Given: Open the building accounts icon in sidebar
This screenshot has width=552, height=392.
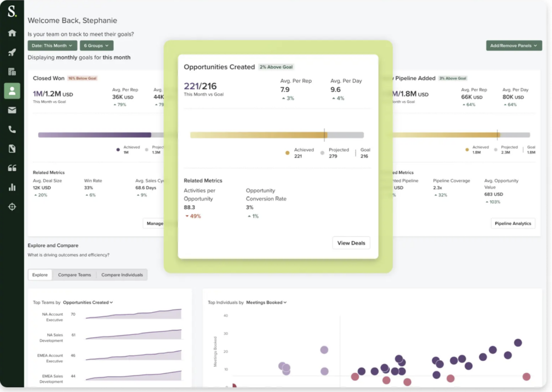Looking at the screenshot, I should point(12,72).
